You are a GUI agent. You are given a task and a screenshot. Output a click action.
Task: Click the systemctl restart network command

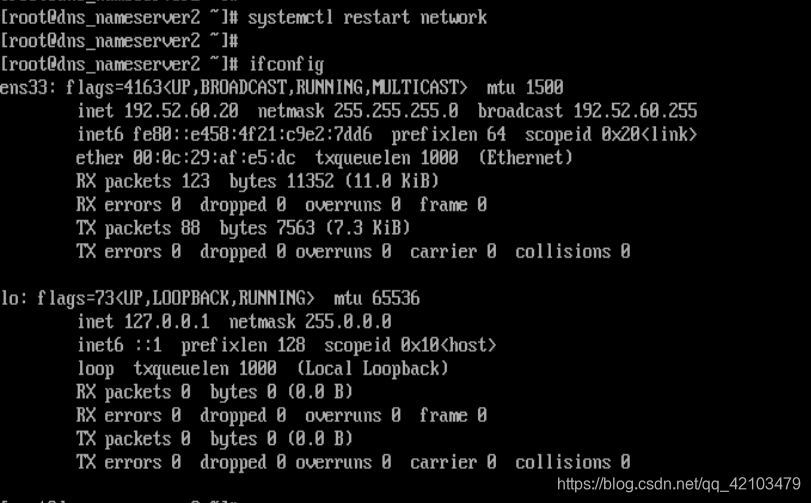click(x=367, y=18)
